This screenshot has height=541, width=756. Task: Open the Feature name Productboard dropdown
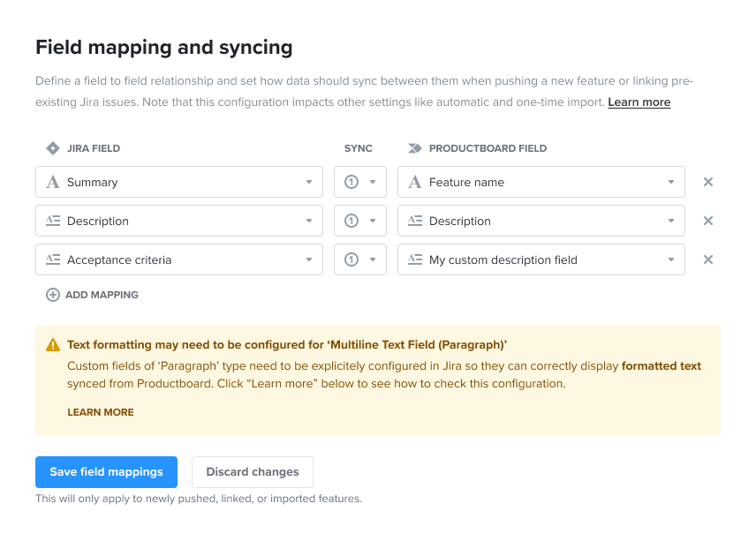tap(671, 182)
